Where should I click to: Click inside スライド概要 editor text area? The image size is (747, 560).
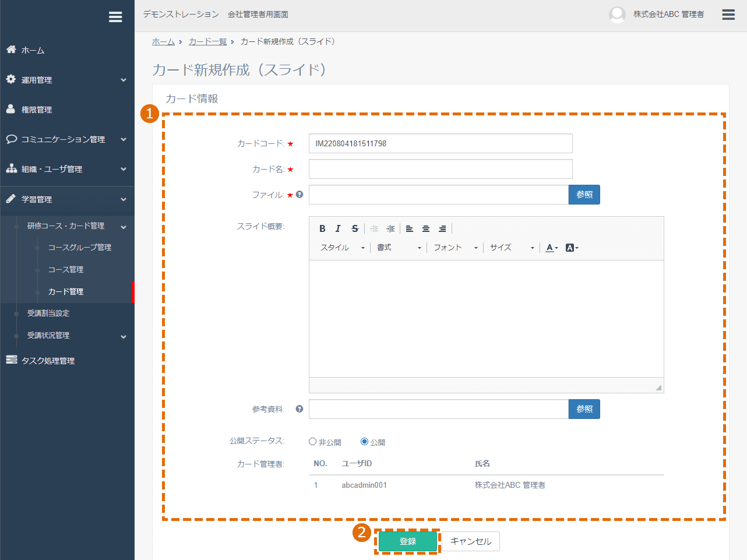point(487,319)
